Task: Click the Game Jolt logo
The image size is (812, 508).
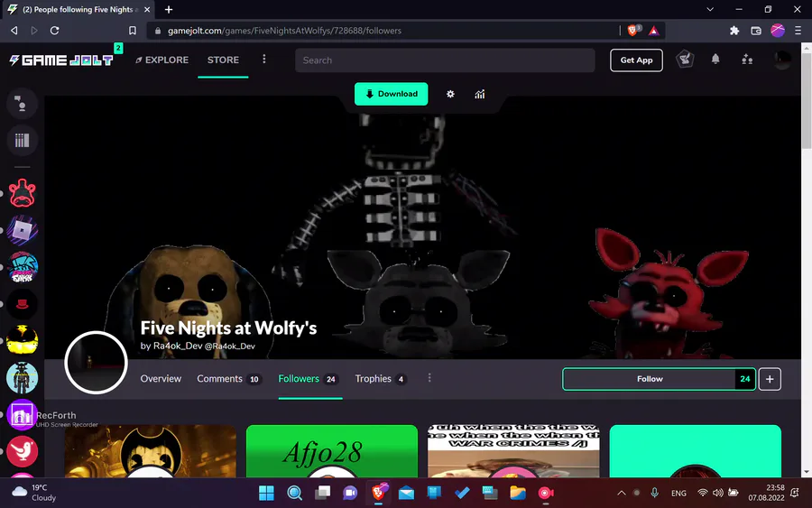Action: 61,60
